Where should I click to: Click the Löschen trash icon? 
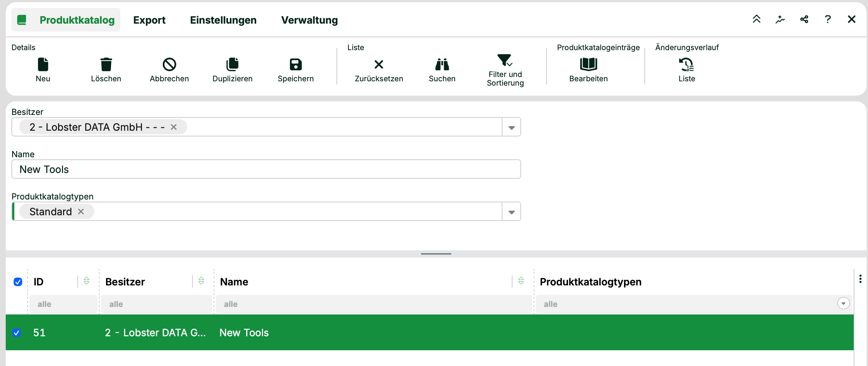click(x=106, y=64)
